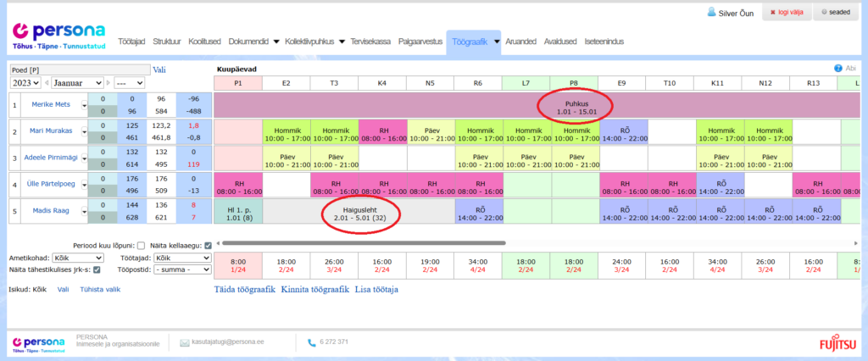Click the envelope icon in the footer
Screen dimensions: 868x361
pyautogui.click(x=185, y=342)
